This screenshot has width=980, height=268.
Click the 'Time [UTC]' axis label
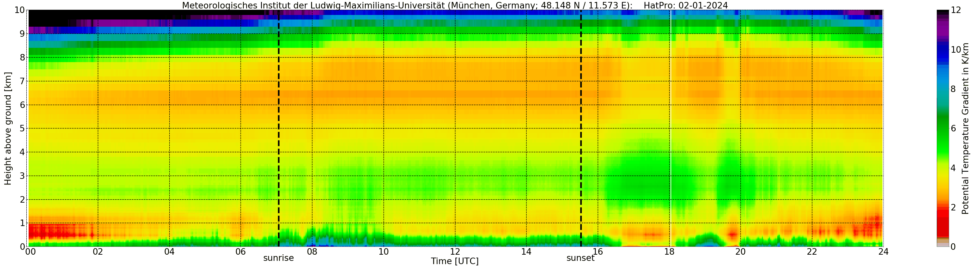click(455, 261)
